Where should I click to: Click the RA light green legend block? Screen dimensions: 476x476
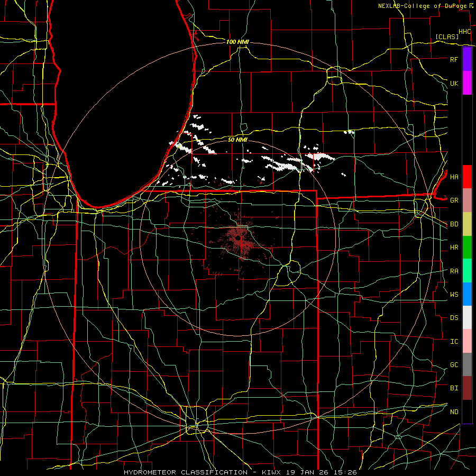(x=467, y=271)
